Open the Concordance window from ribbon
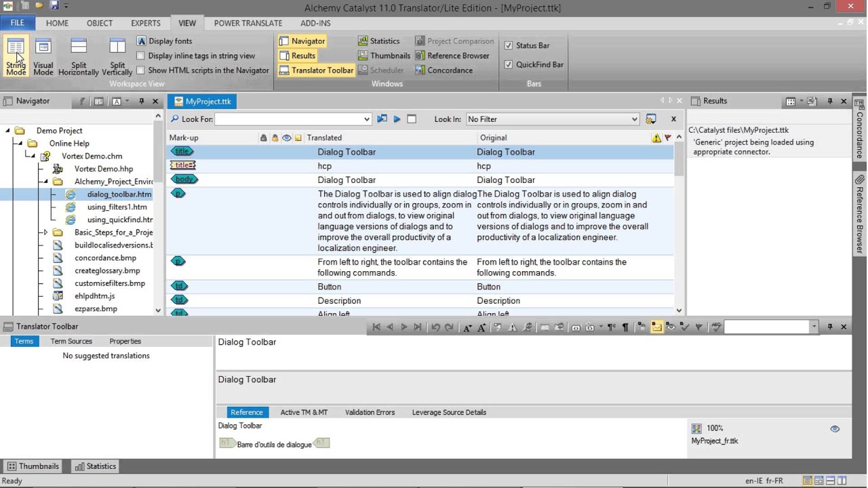Screen dimensions: 868x488 444,70
